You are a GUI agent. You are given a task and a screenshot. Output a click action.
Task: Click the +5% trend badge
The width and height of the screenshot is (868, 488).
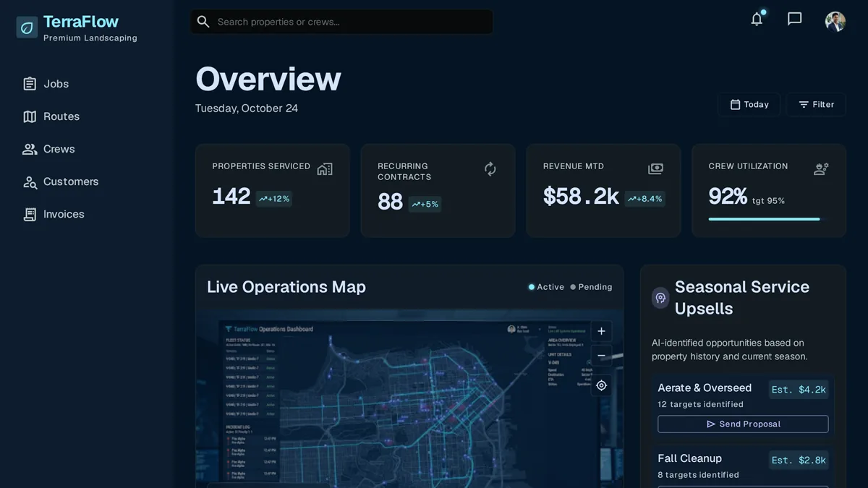(425, 205)
